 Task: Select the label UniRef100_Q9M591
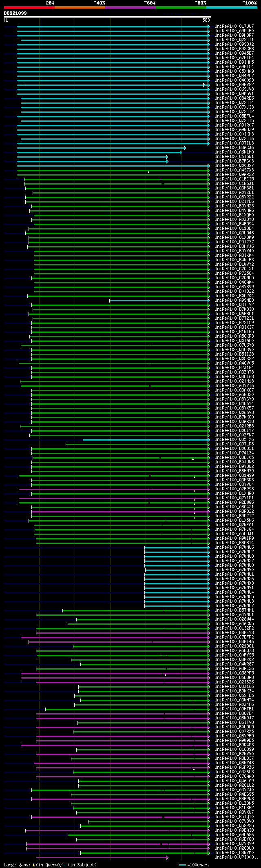234,93
